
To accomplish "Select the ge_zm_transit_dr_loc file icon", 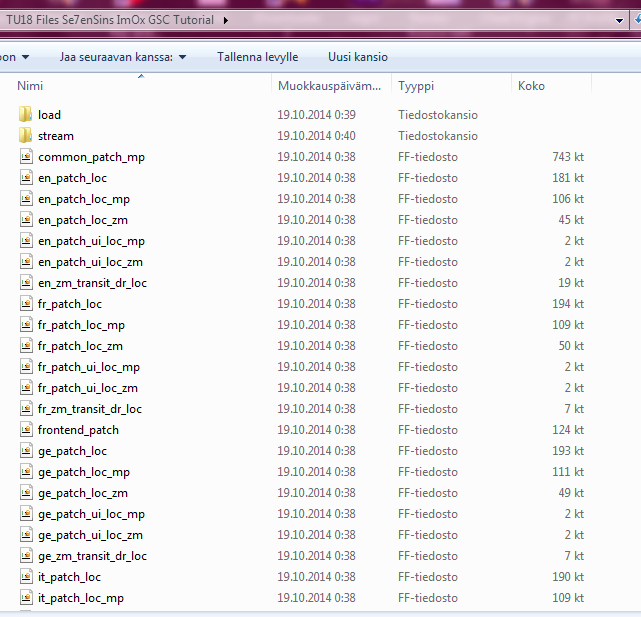I will point(26,556).
